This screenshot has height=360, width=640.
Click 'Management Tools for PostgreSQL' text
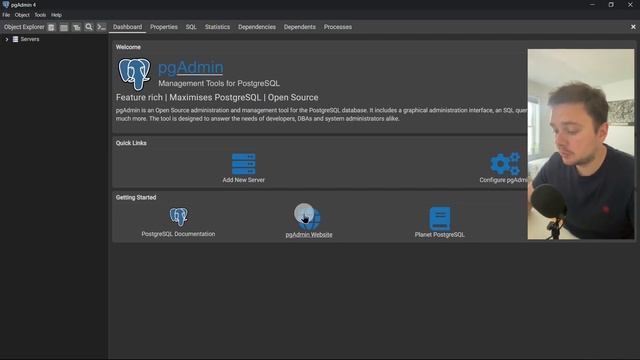pyautogui.click(x=219, y=83)
